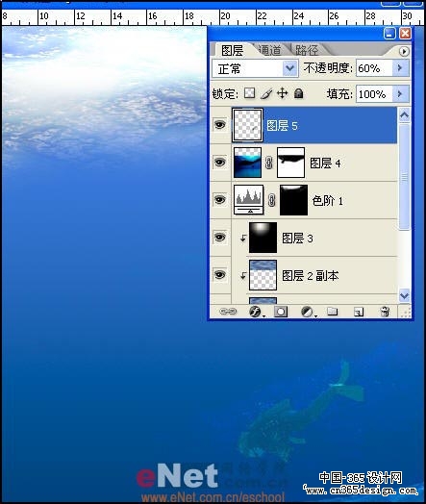Toggle lock transparent pixels checkbox
Image resolution: width=426 pixels, height=504 pixels.
click(x=250, y=93)
